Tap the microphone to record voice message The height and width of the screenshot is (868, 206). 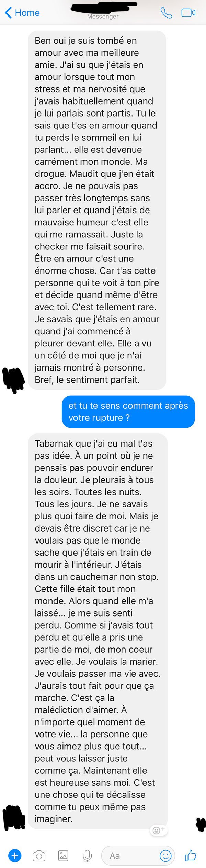tap(88, 856)
